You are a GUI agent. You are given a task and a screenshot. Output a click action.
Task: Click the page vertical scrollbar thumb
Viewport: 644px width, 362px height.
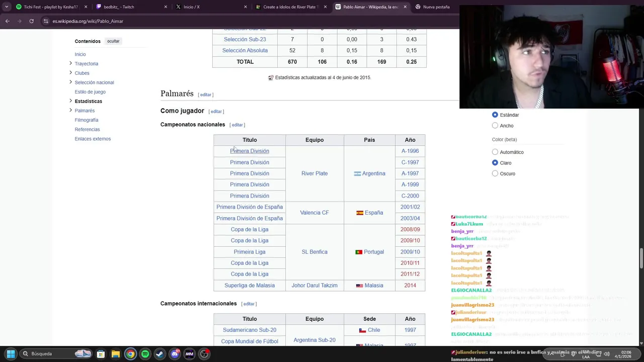coord(641,259)
